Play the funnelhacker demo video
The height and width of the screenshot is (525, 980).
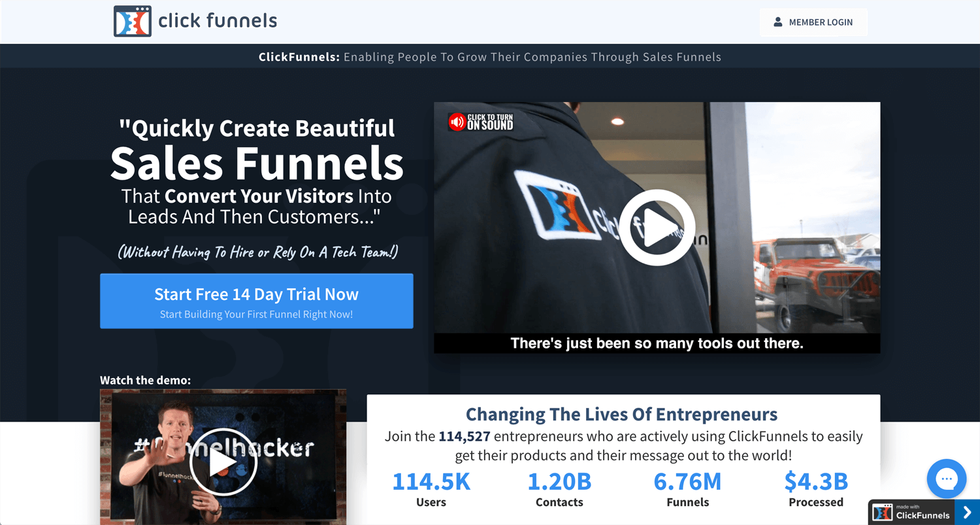(223, 462)
